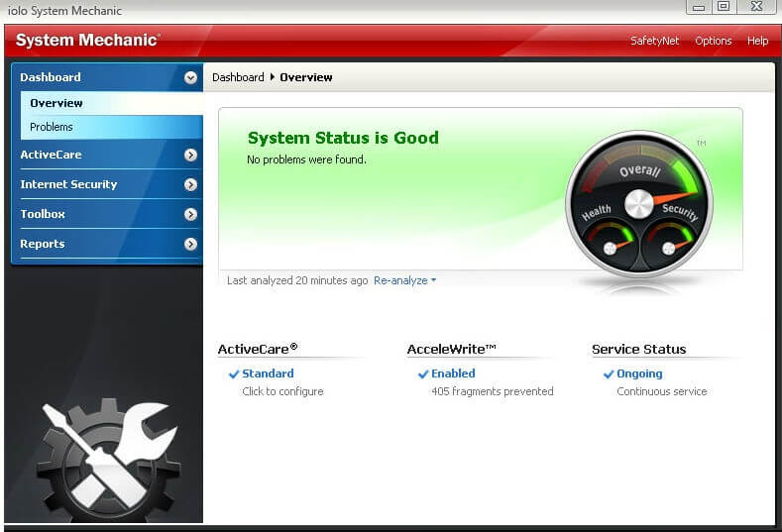Screen dimensions: 782x532
Task: Expand the ActiveCare section arrow
Action: tap(190, 156)
